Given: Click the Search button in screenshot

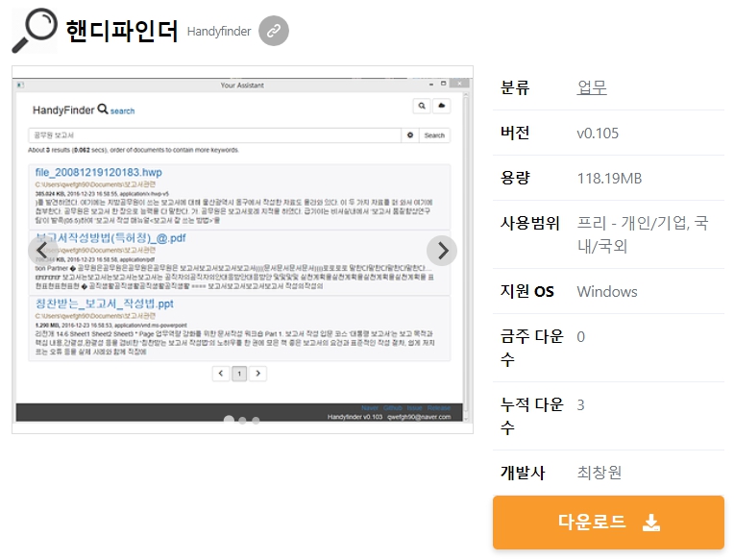Looking at the screenshot, I should pos(434,135).
